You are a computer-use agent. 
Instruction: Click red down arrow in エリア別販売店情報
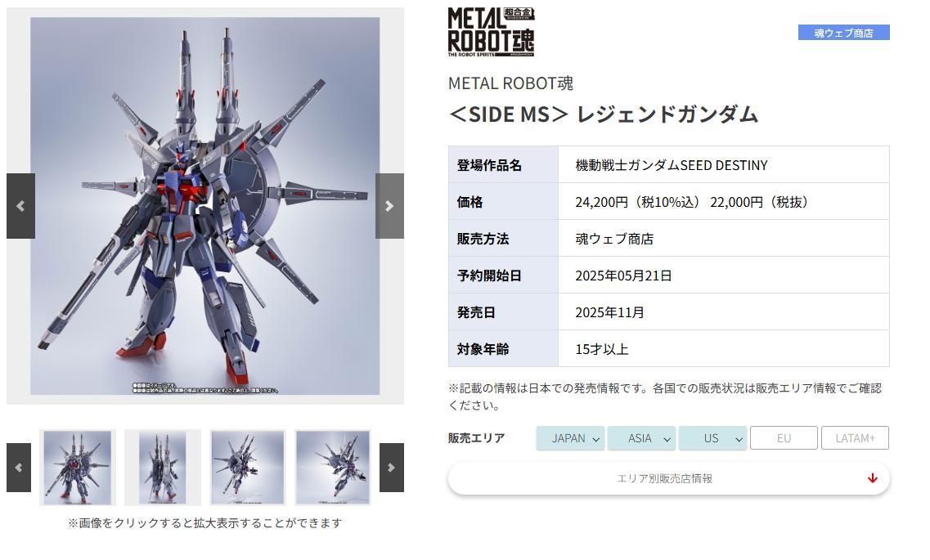pyautogui.click(x=872, y=478)
